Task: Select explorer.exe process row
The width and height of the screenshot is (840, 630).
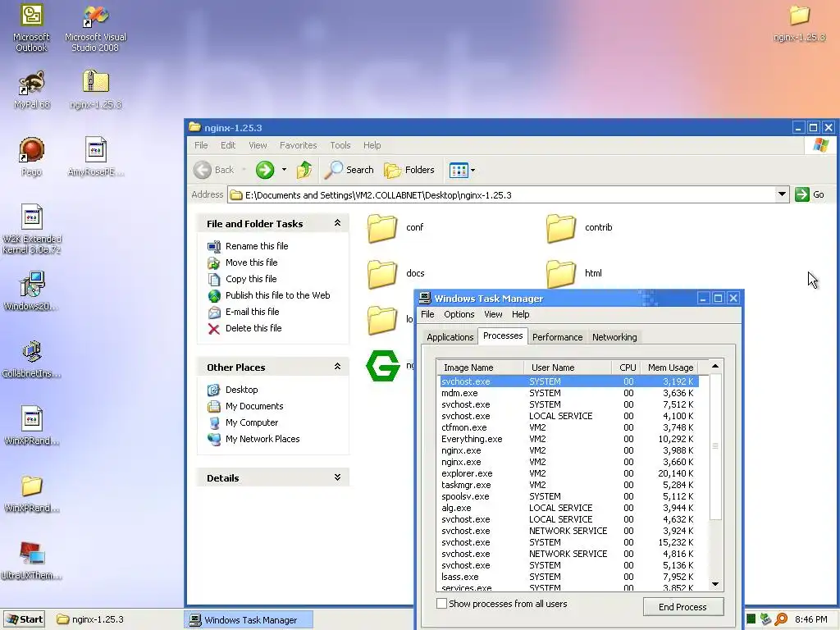Action: point(569,473)
